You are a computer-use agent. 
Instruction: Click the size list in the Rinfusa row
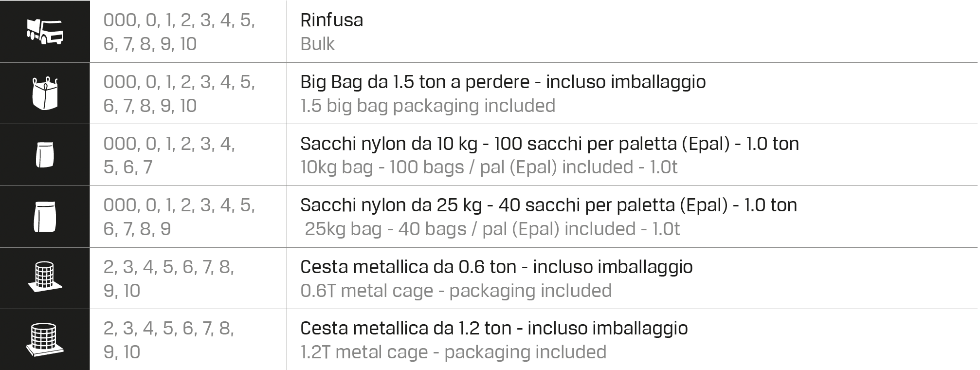179,32
